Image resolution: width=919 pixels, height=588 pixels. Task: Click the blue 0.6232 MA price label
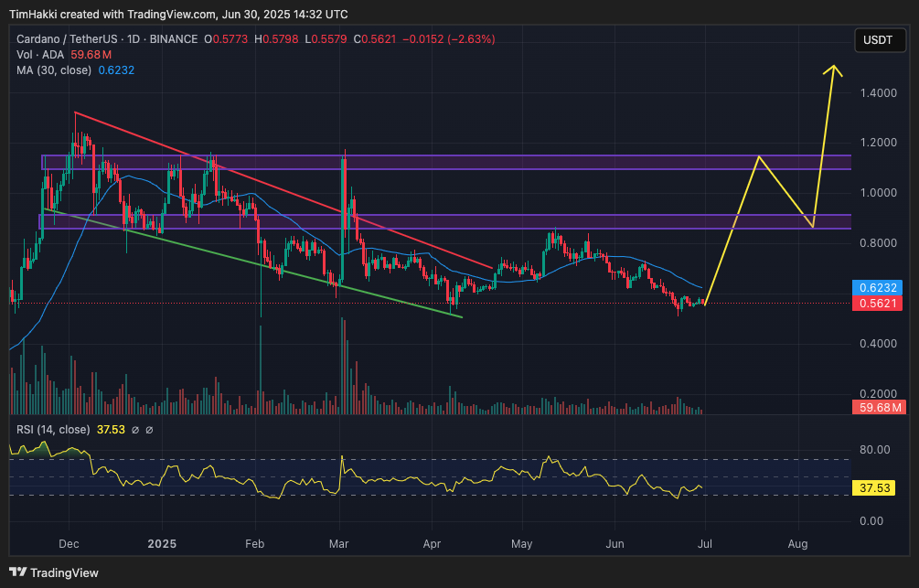878,286
